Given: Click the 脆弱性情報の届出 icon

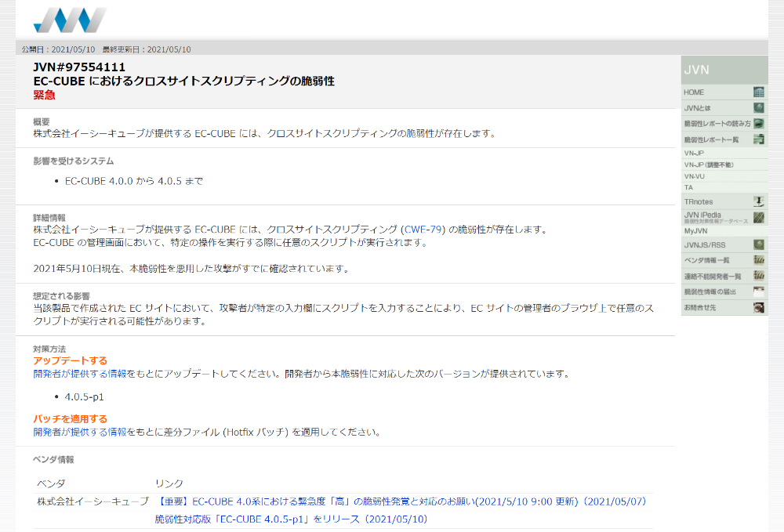Looking at the screenshot, I should 758,291.
